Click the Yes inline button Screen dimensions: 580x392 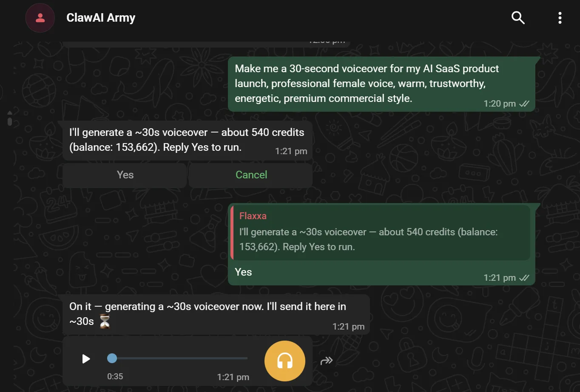[125, 175]
